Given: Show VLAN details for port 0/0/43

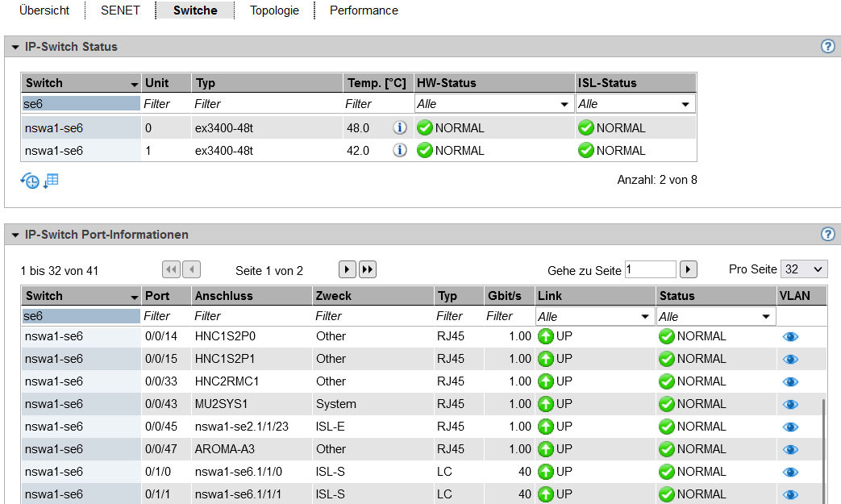Looking at the screenshot, I should pyautogui.click(x=790, y=405).
